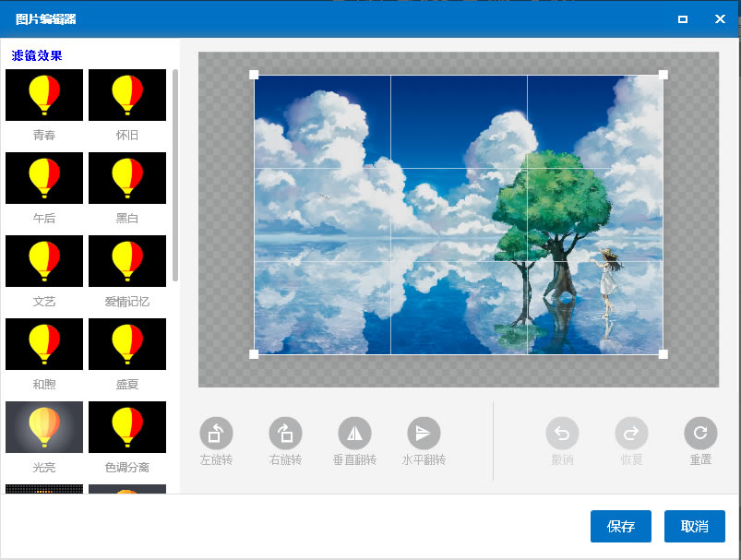Viewport: 741px width, 560px height.
Task: Click the 色调分离 filter label
Action: 127,468
